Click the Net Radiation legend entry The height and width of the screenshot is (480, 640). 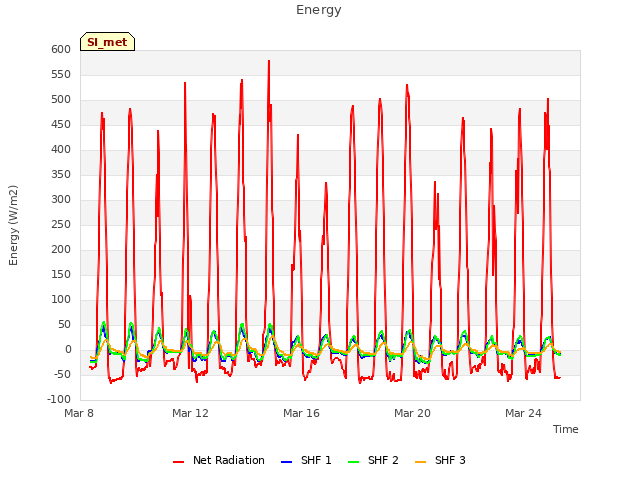pos(218,460)
